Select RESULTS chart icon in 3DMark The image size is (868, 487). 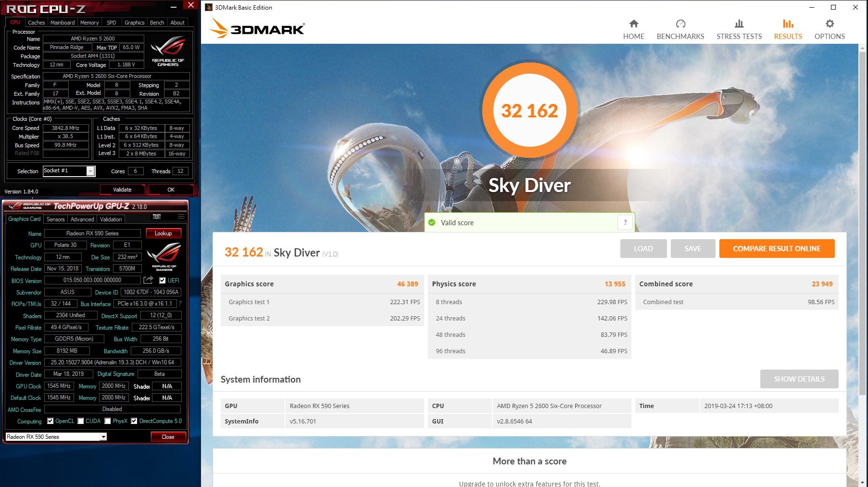pos(788,24)
